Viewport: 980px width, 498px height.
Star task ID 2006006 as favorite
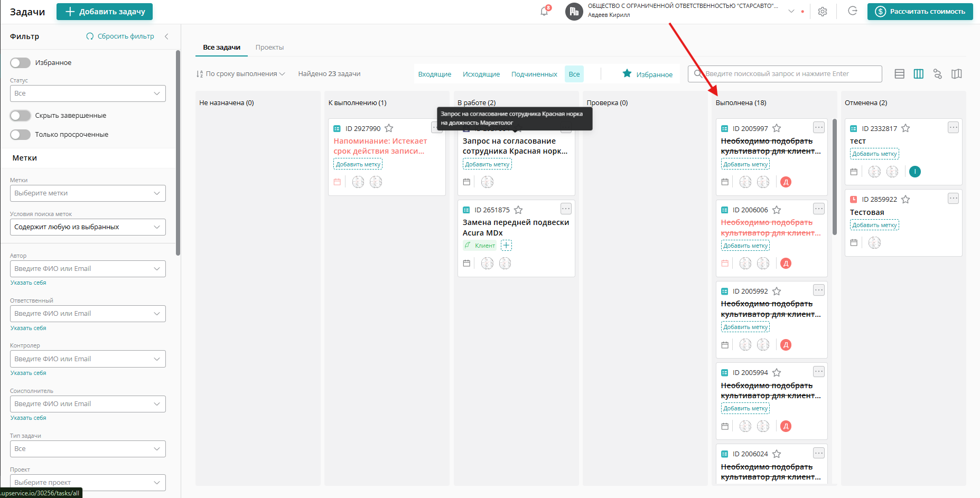[777, 210]
